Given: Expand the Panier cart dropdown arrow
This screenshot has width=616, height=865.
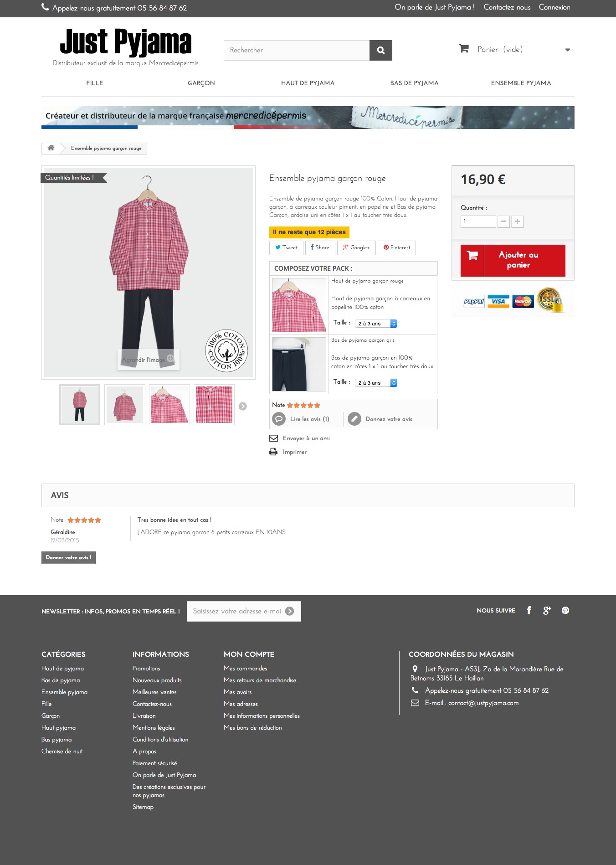Looking at the screenshot, I should 568,50.
